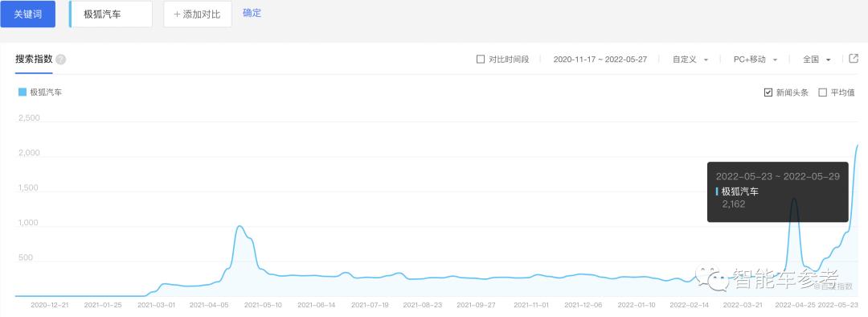Image resolution: width=868 pixels, height=317 pixels.
Task: Open the export share icon
Action: [x=854, y=59]
